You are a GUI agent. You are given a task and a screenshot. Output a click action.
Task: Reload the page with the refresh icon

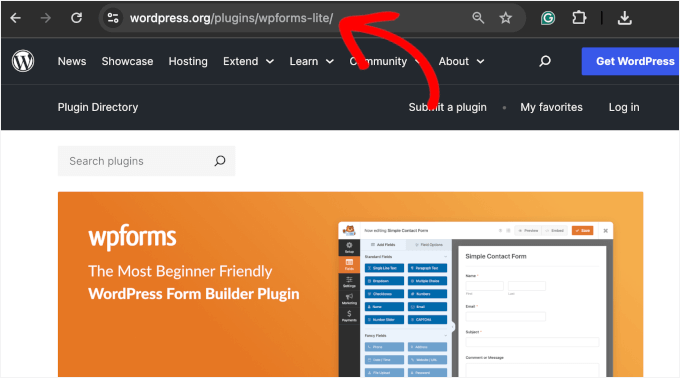[77, 18]
